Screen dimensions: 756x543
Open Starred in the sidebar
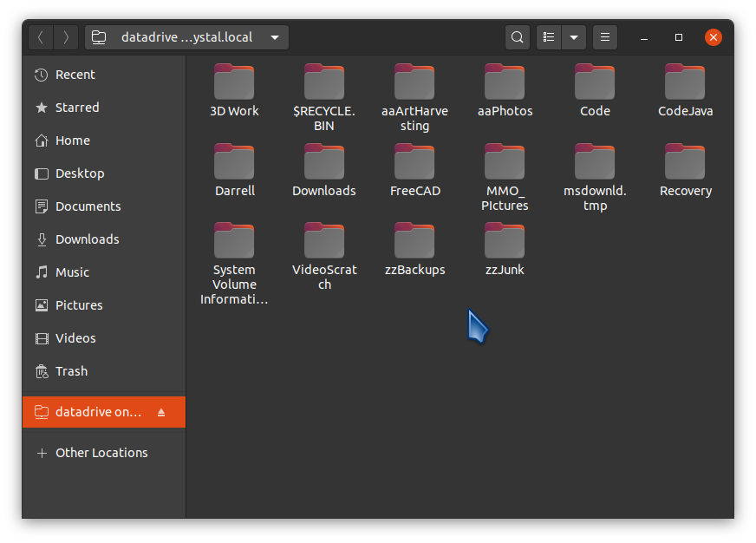tap(76, 108)
